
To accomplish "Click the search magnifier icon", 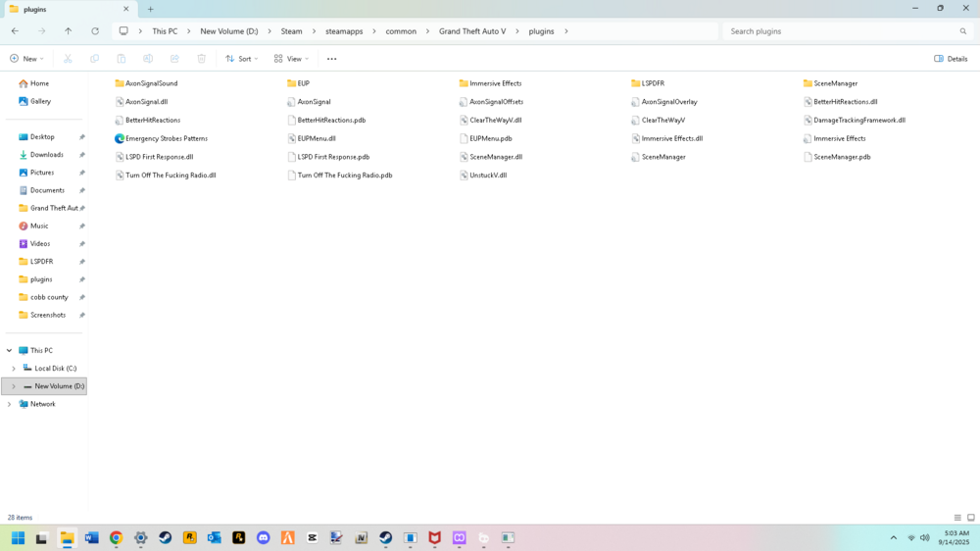I will 963,31.
